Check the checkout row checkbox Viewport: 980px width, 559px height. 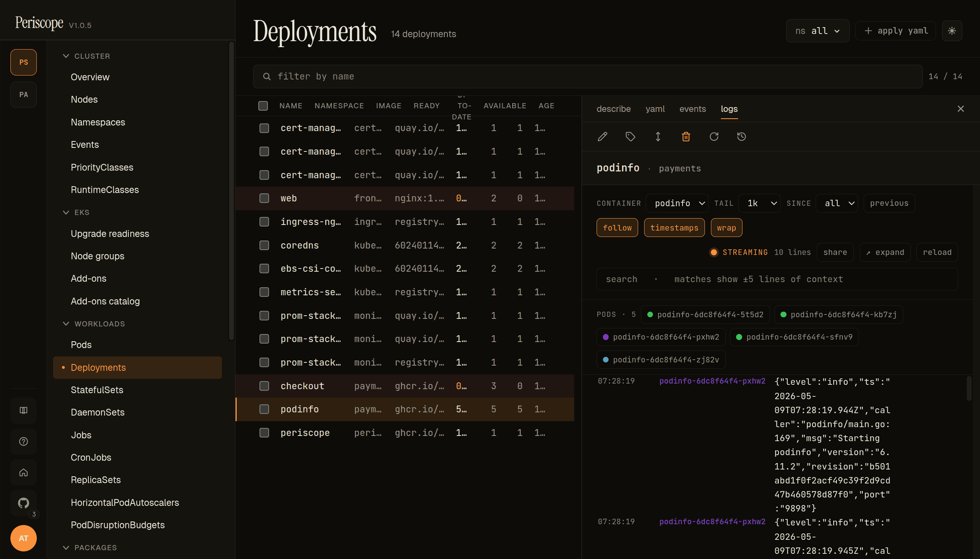coord(264,386)
